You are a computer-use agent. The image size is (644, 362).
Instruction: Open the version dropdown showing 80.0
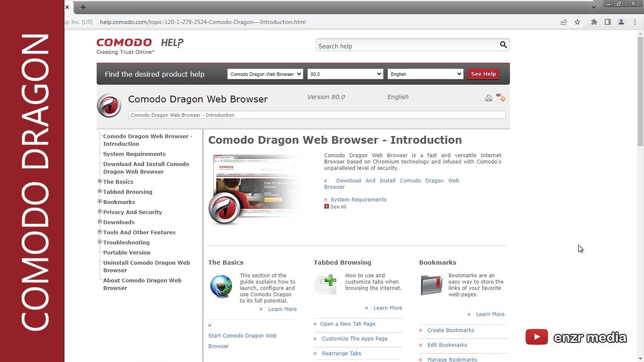pos(345,74)
